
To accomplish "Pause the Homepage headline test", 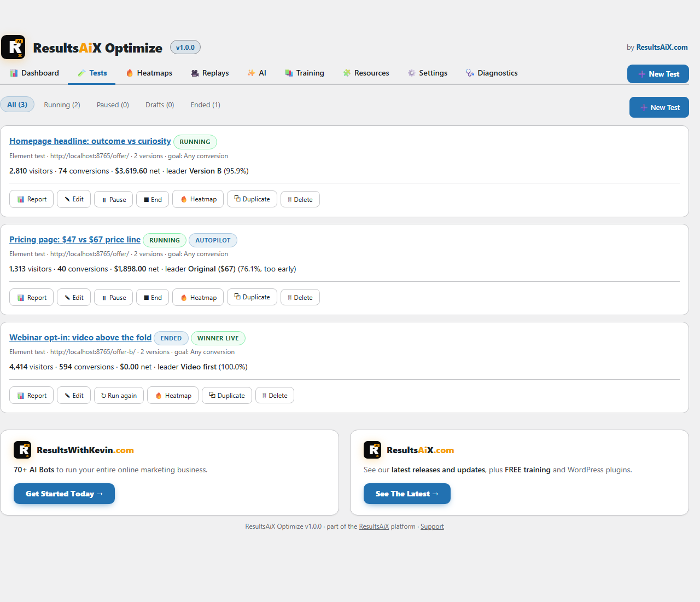I will [113, 199].
